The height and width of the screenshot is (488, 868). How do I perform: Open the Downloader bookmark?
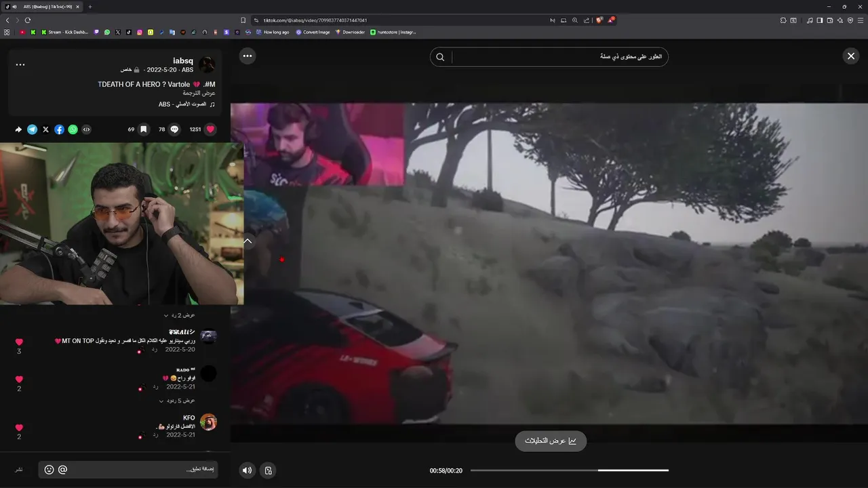coord(350,32)
